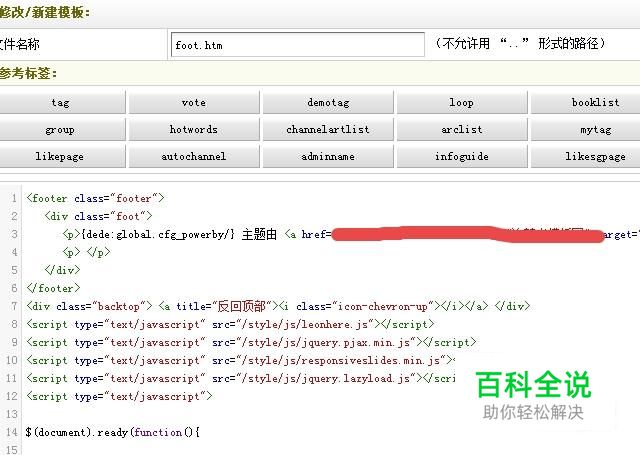Click the 不允许用 path hint text
Image resolution: width=640 pixels, height=455 pixels.
click(520, 43)
